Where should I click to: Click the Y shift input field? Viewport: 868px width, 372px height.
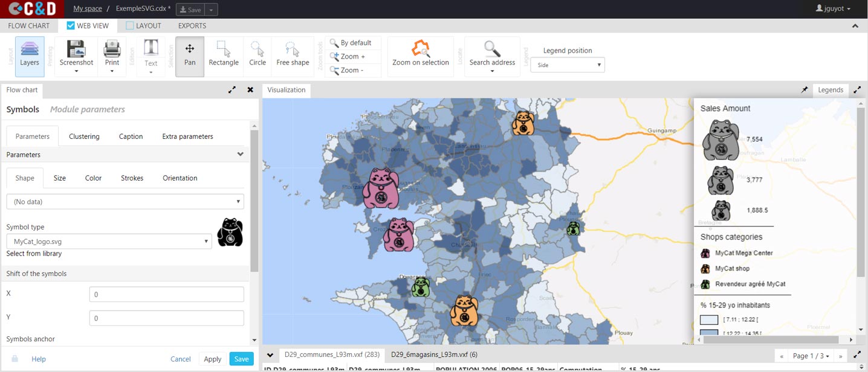pyautogui.click(x=166, y=318)
